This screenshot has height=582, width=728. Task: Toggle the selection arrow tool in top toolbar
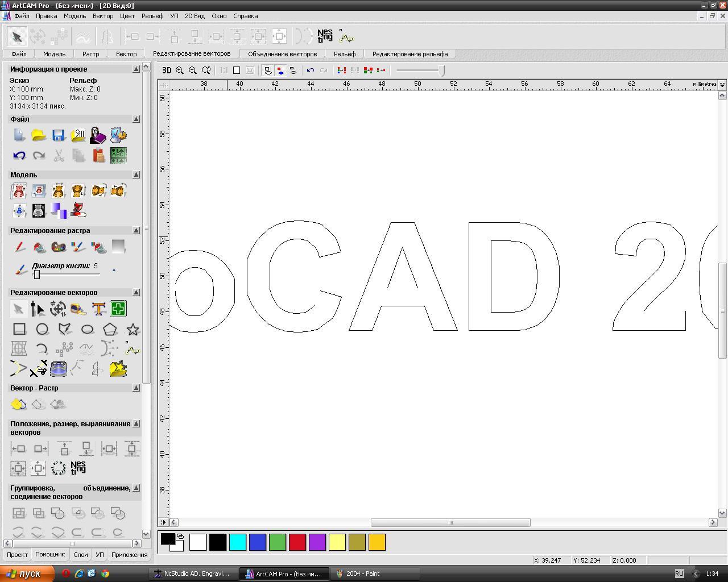point(17,37)
